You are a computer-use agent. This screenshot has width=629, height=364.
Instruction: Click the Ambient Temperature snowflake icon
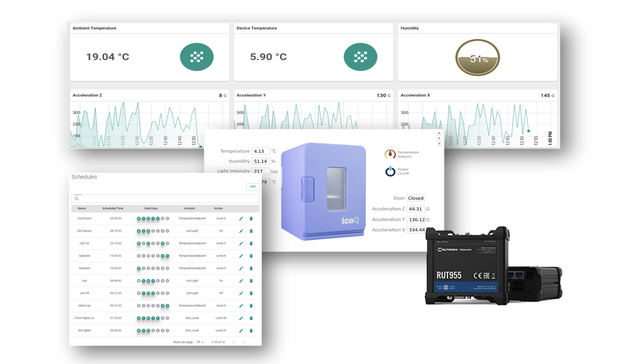tap(196, 57)
